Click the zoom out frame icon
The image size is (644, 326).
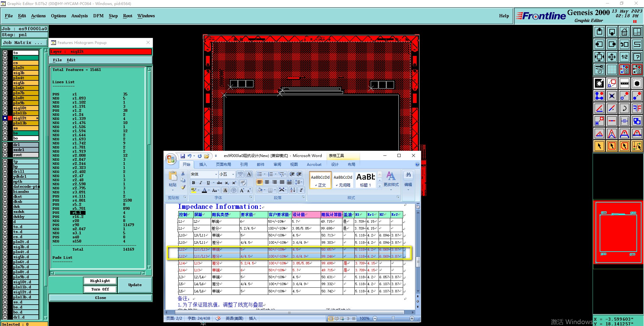point(612,57)
